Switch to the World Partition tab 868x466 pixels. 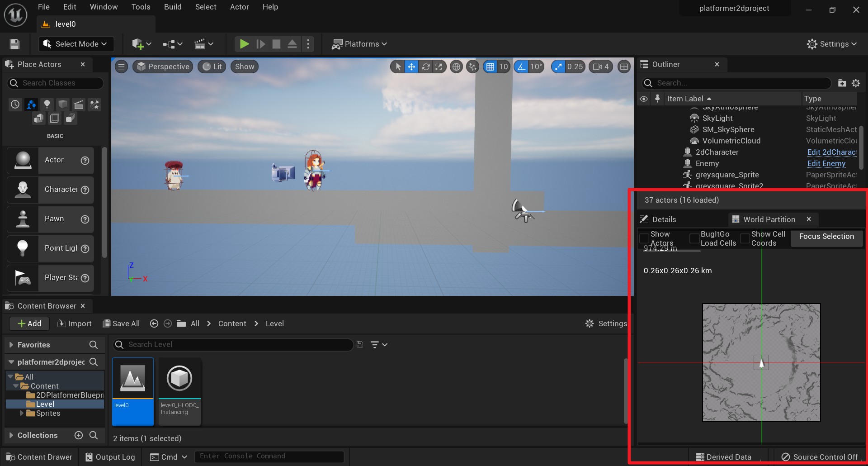769,219
